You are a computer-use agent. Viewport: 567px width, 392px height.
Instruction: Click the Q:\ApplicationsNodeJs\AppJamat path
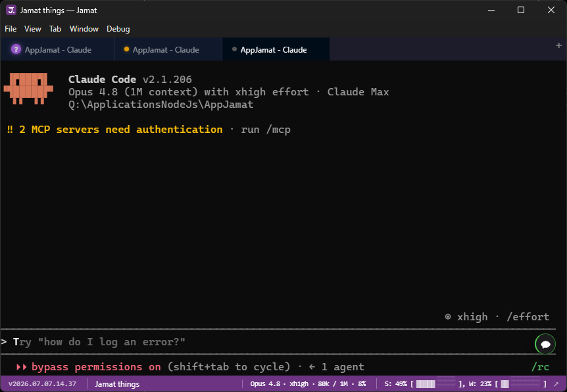click(x=161, y=105)
